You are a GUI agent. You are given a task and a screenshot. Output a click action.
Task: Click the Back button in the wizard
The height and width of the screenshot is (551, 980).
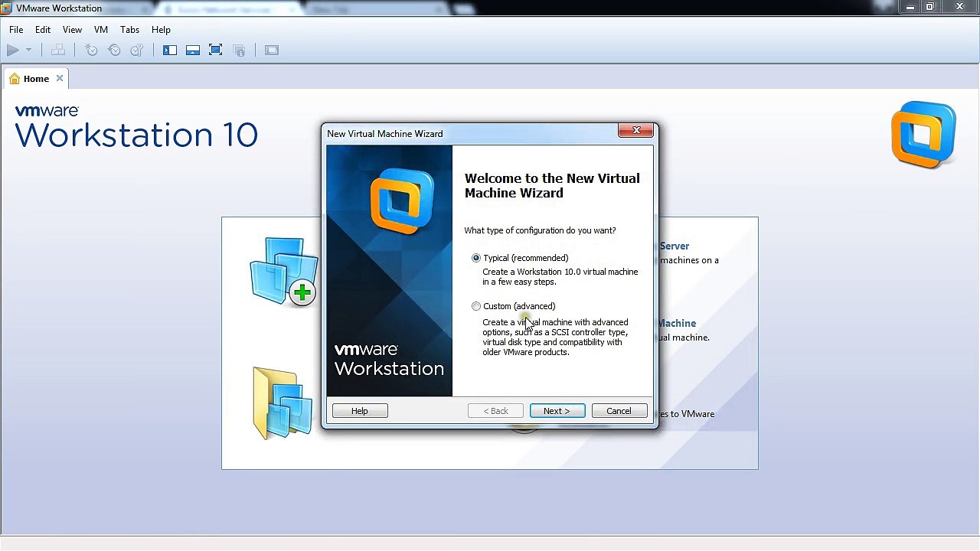496,412
